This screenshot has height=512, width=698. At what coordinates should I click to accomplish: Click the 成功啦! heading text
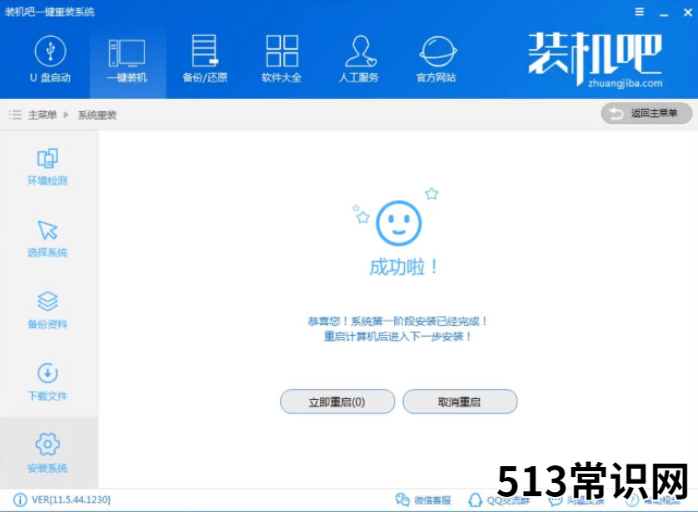[x=403, y=267]
